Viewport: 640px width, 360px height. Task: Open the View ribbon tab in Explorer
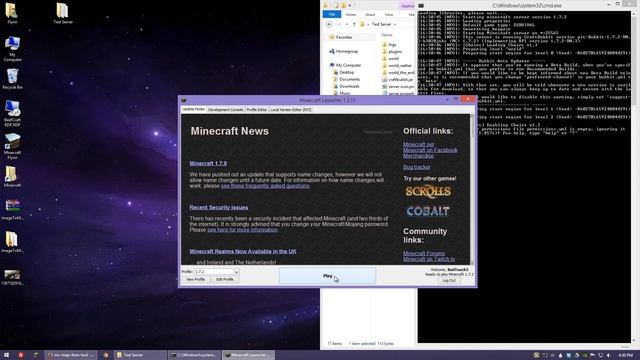tap(389, 15)
